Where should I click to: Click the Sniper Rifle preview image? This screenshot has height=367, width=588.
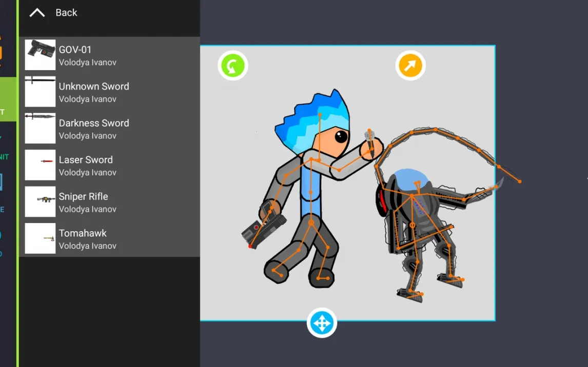point(40,201)
